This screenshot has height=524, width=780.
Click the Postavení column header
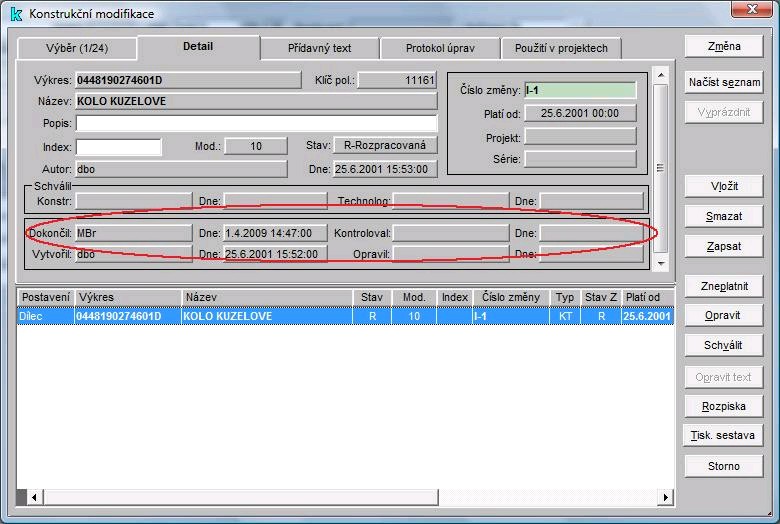tap(46, 297)
